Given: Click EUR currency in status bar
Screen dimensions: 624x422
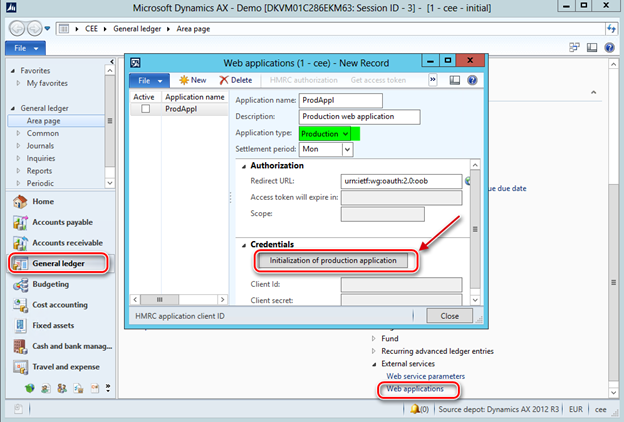Looking at the screenshot, I should pos(575,409).
